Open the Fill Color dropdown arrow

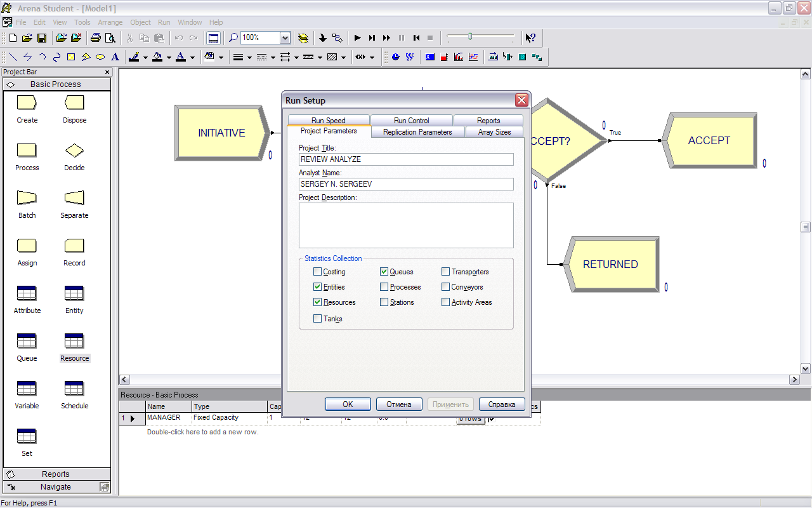[169, 57]
